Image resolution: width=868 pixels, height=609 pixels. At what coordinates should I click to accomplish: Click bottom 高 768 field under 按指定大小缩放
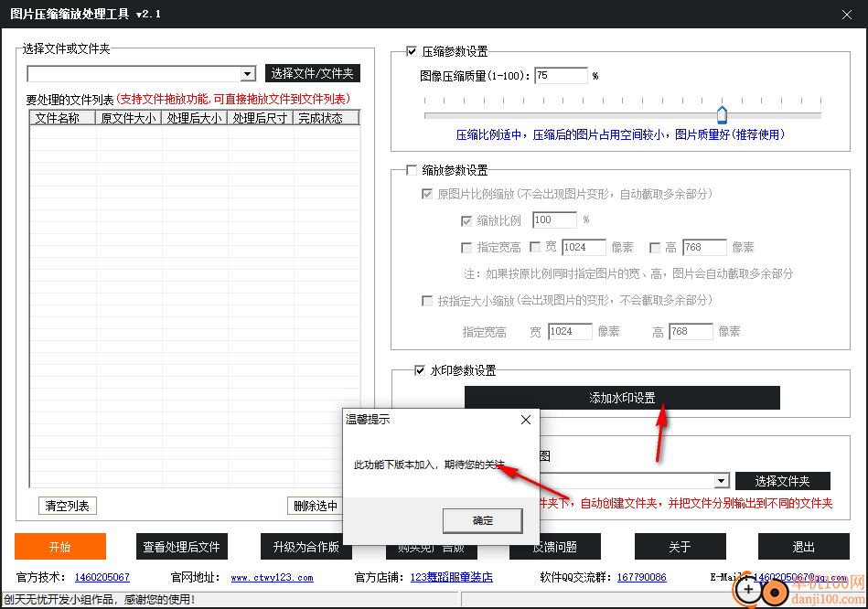(x=691, y=331)
